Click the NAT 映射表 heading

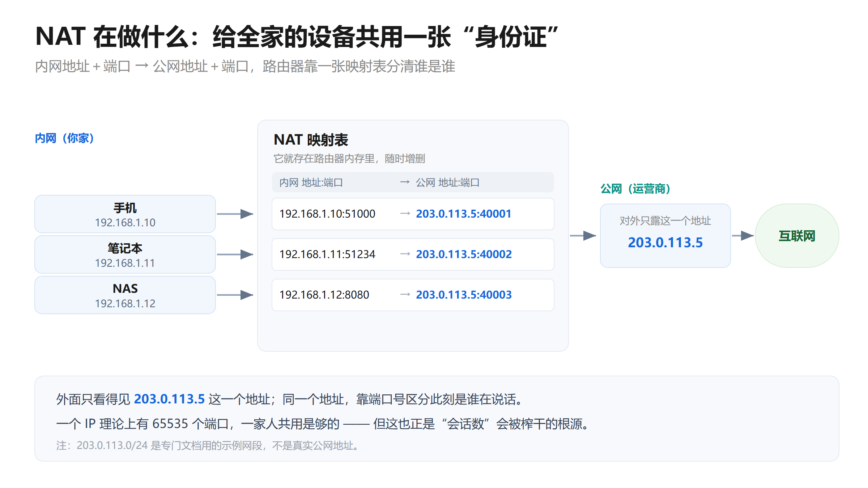point(311,140)
